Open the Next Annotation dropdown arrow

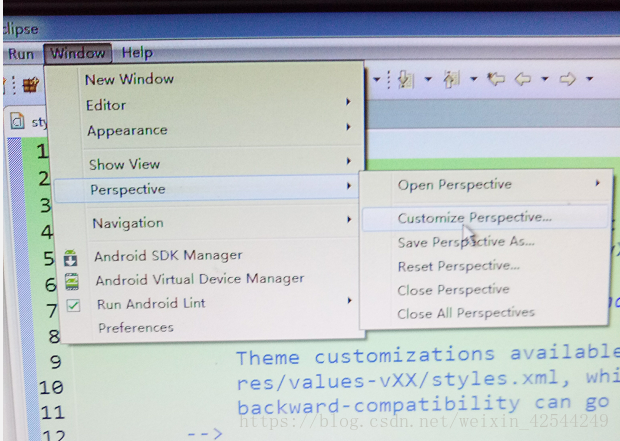428,79
